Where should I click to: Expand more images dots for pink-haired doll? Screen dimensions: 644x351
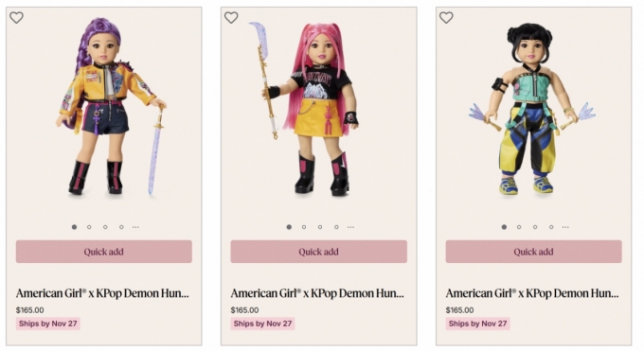point(350,227)
